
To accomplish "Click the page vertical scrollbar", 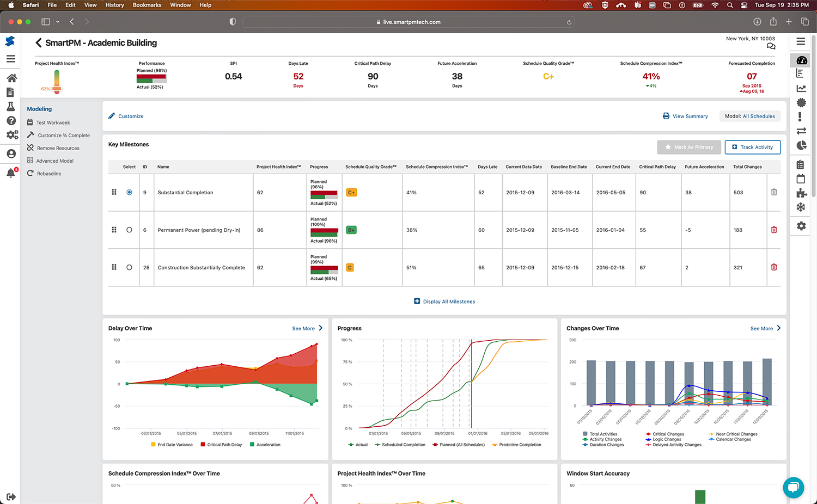I will [x=814, y=115].
